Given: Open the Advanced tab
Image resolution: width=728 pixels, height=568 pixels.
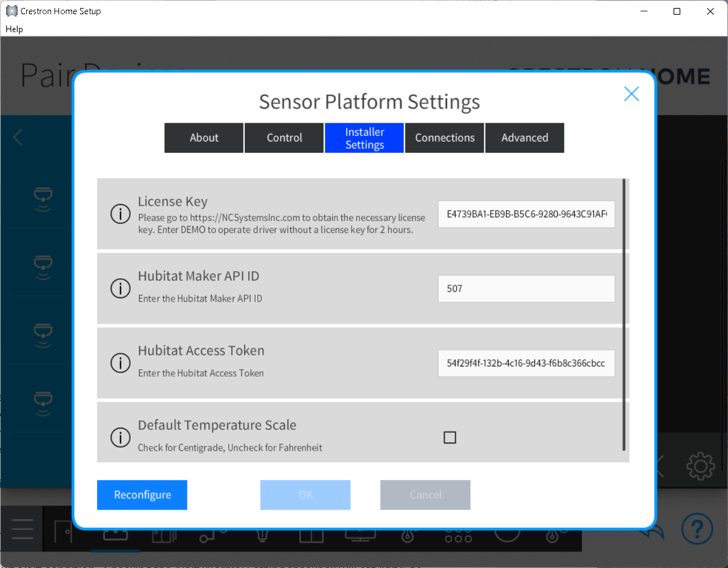Looking at the screenshot, I should pyautogui.click(x=525, y=138).
